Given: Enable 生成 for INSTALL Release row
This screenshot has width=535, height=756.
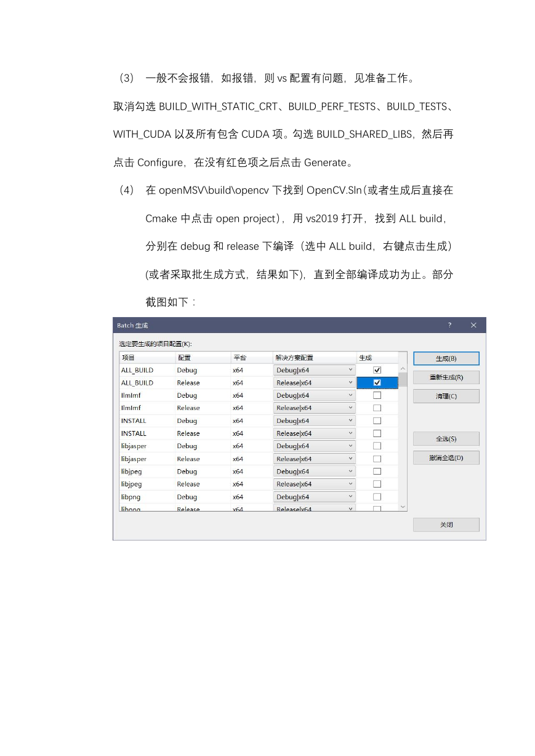Looking at the screenshot, I should [x=377, y=433].
